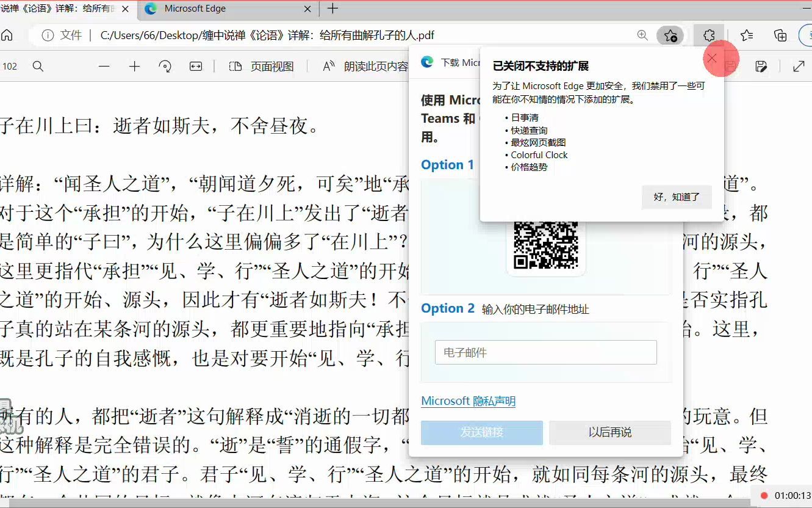
Task: Click the Option 1 heading
Action: (447, 165)
